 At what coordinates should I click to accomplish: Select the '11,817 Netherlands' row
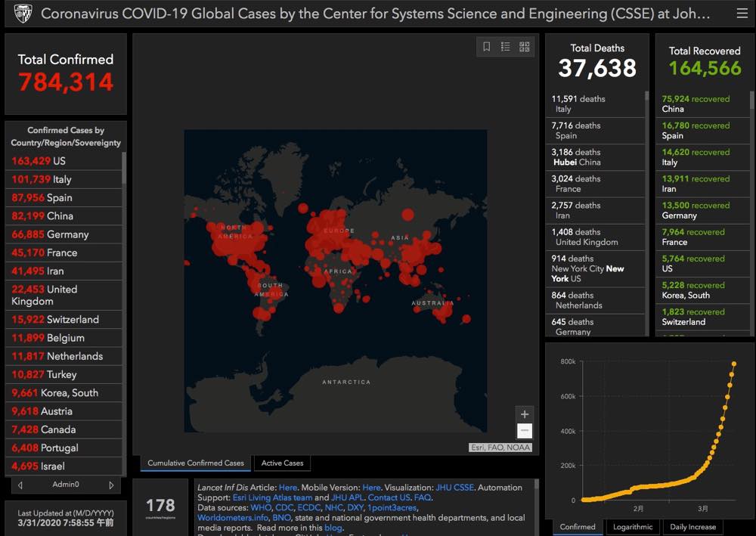pos(64,356)
